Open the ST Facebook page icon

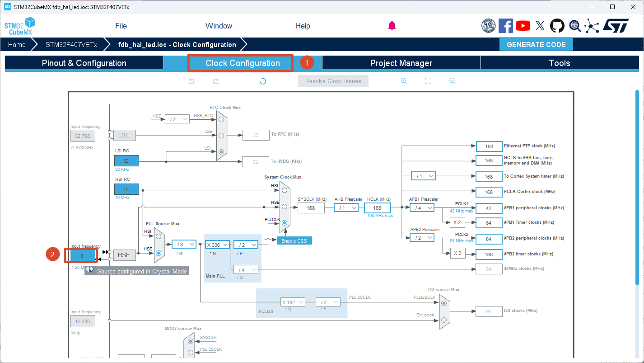506,26
